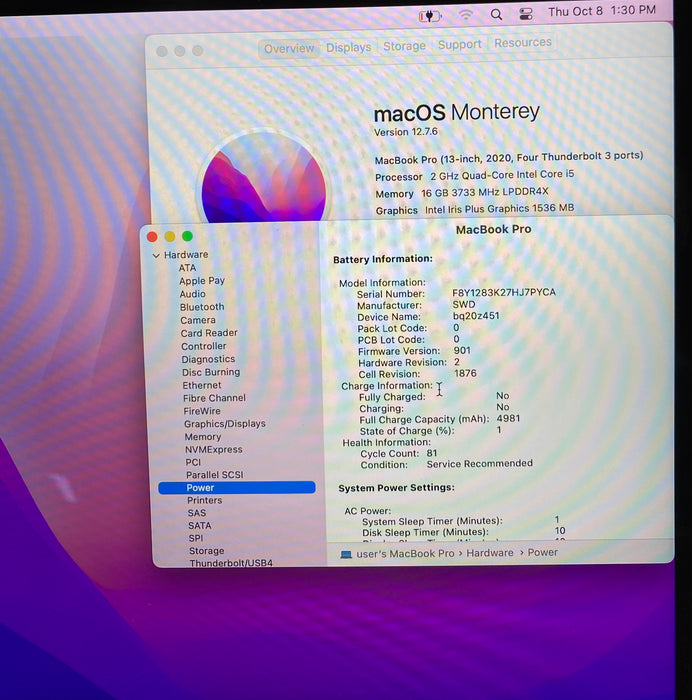Switch to the Resources tab
Image resolution: width=692 pixels, height=700 pixels.
click(x=523, y=42)
